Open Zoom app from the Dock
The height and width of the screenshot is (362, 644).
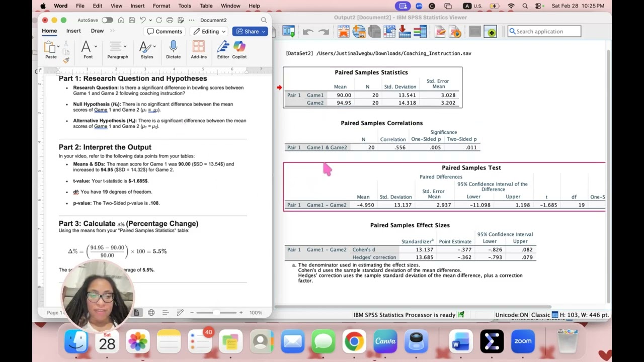coord(523,341)
